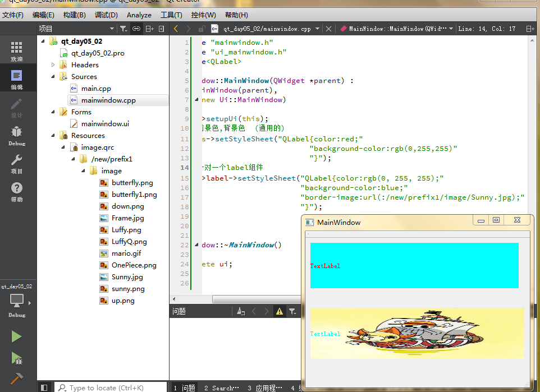This screenshot has width=540, height=392.
Task: Split the editor view
Action: 530,29
